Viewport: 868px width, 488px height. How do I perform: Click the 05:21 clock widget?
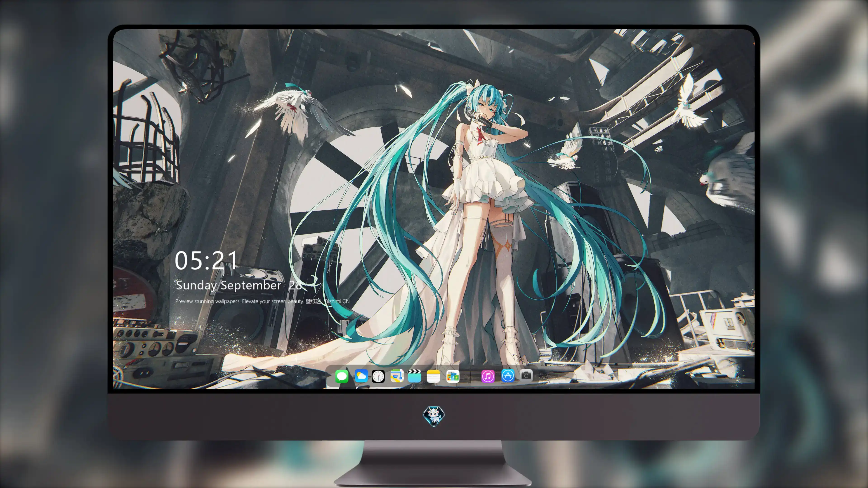tap(206, 260)
